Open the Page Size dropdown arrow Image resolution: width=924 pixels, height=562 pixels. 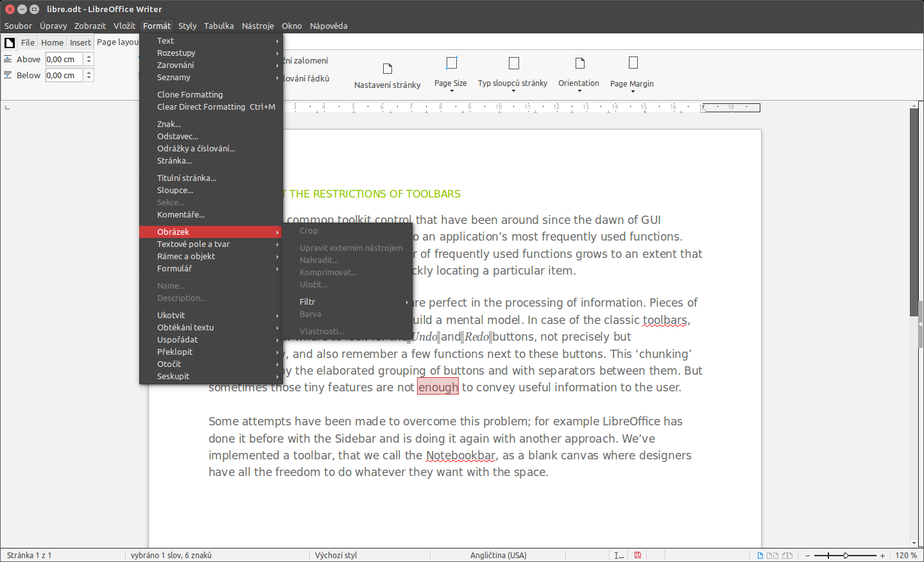point(452,91)
